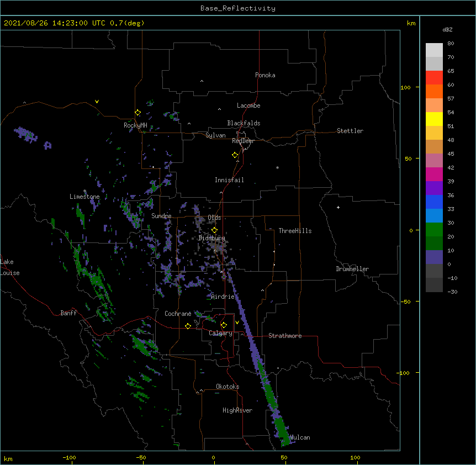Click the ThreeHills city label
The width and height of the screenshot is (476, 465).
tap(295, 231)
